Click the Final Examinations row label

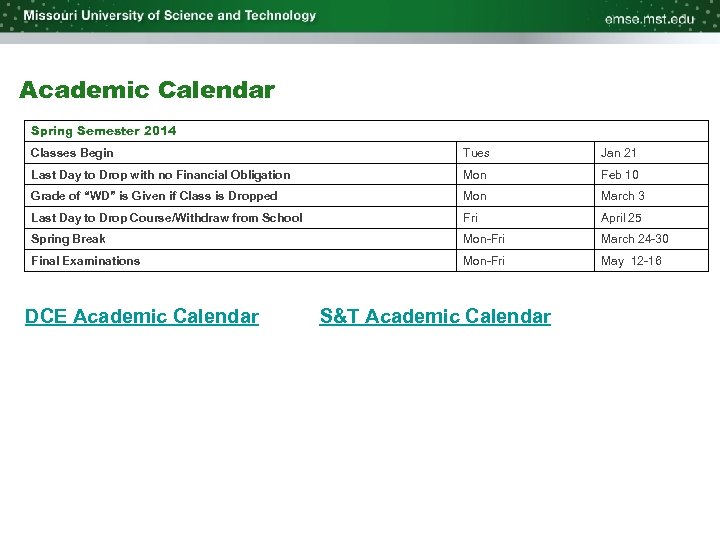85,261
